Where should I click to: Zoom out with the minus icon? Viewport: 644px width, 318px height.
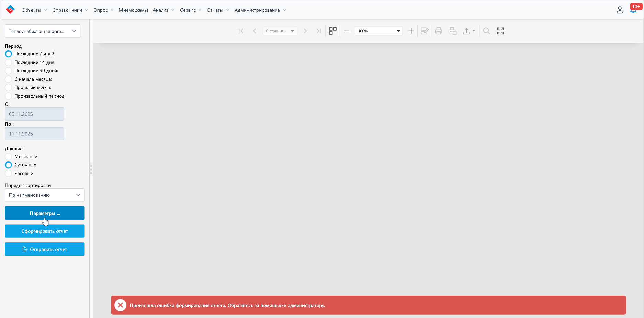coord(347,31)
